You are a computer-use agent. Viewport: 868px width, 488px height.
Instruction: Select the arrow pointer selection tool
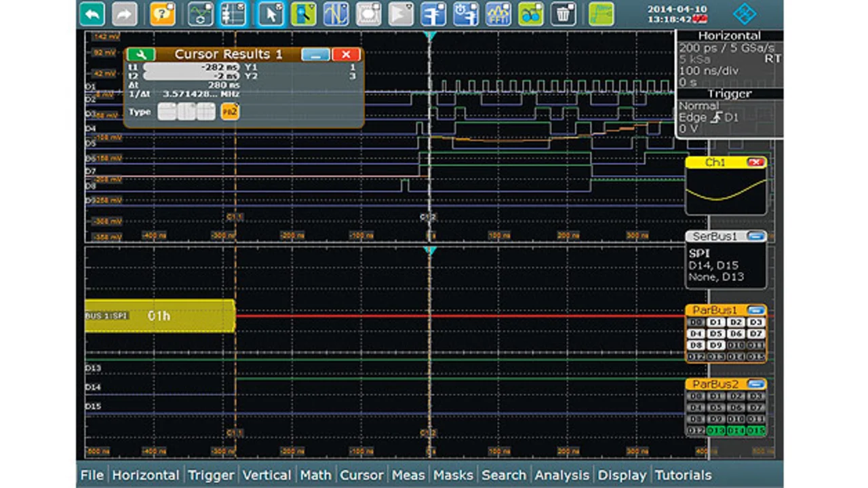point(271,14)
